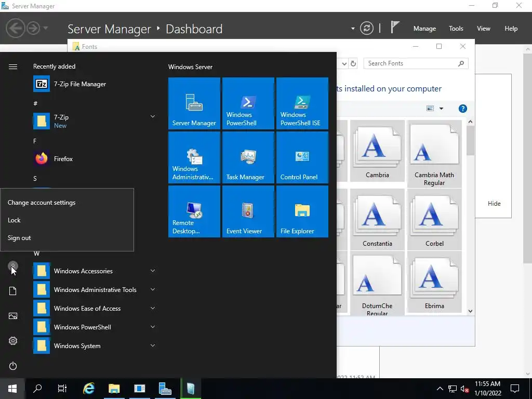The height and width of the screenshot is (399, 532).
Task: Open the Fonts view options dropdown arrow
Action: [441, 109]
